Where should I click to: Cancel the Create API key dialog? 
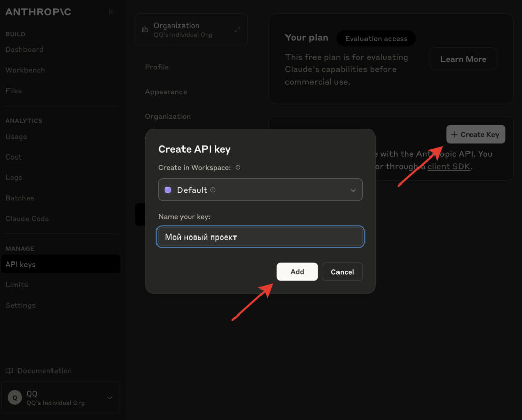coord(342,272)
